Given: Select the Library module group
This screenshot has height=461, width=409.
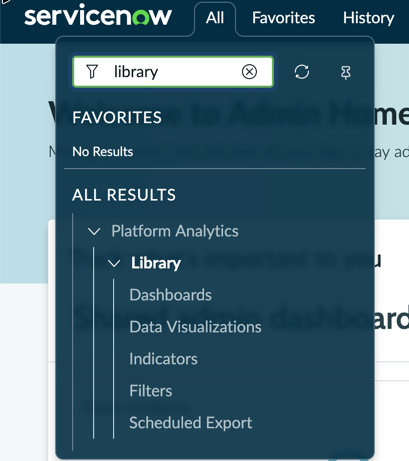Looking at the screenshot, I should coord(156,263).
